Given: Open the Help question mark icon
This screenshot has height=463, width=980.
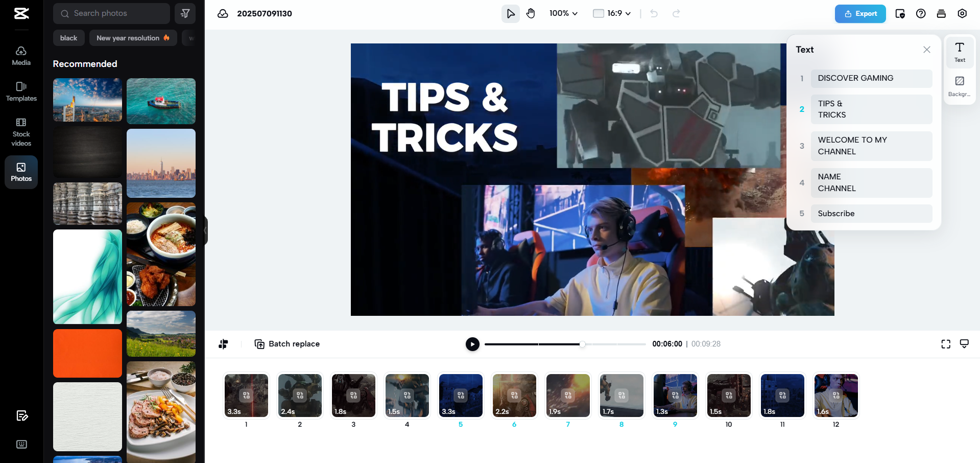Looking at the screenshot, I should click(921, 14).
